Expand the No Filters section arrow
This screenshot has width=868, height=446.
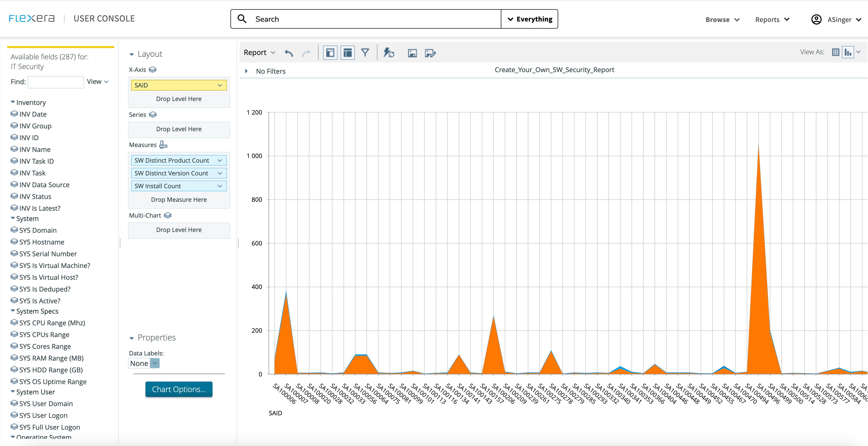(x=246, y=71)
